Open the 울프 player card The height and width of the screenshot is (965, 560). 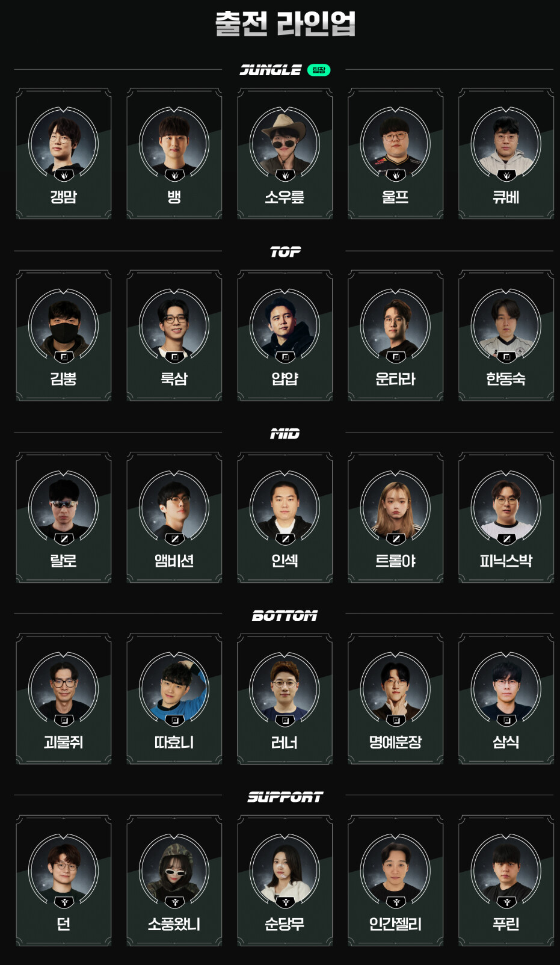(396, 154)
